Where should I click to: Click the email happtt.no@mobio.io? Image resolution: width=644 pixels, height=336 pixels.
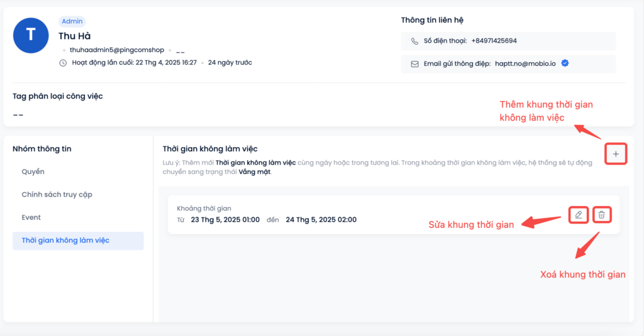coord(525,63)
